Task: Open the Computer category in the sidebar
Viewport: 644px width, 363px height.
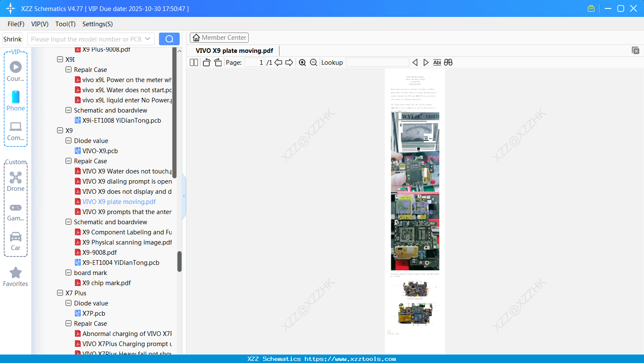Action: coord(16,131)
